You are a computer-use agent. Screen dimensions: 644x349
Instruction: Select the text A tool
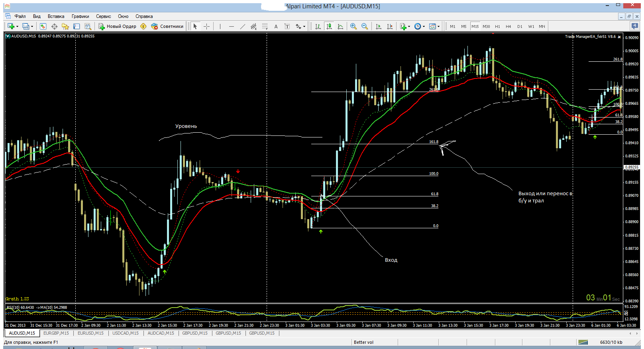point(276,26)
